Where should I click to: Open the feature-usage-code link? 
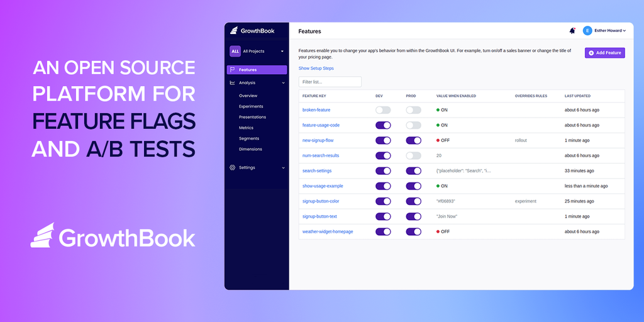point(321,125)
